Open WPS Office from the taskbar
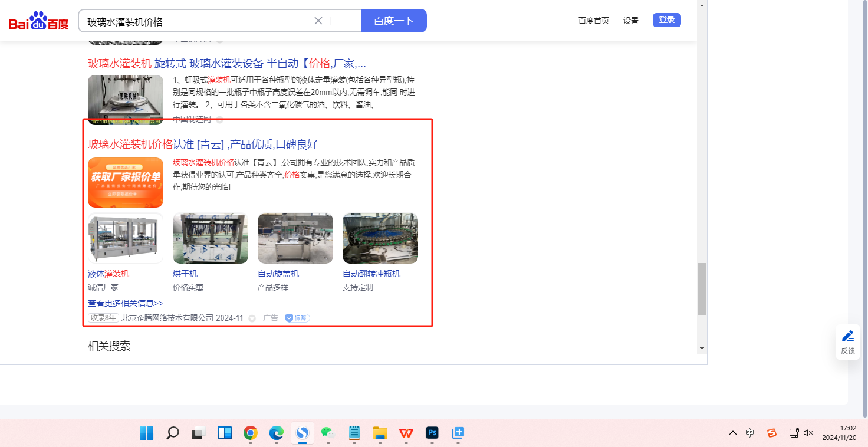The width and height of the screenshot is (868, 447). pos(406,433)
